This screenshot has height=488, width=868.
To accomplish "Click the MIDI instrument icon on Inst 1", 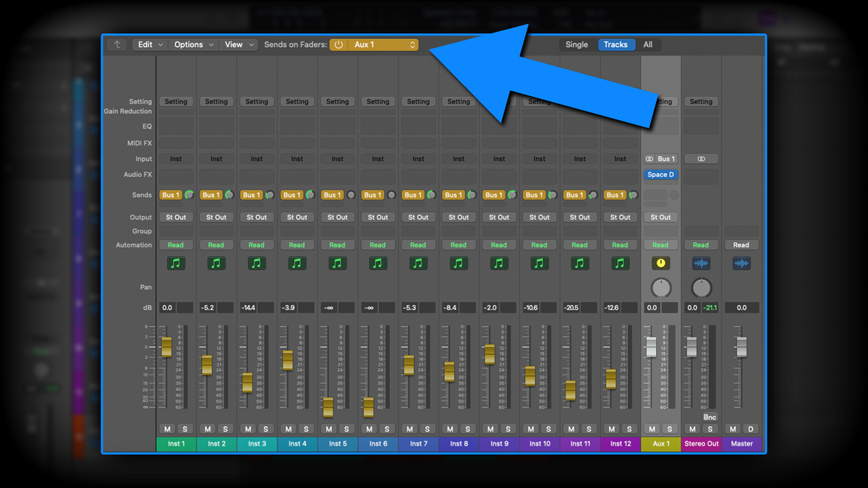I will click(176, 263).
